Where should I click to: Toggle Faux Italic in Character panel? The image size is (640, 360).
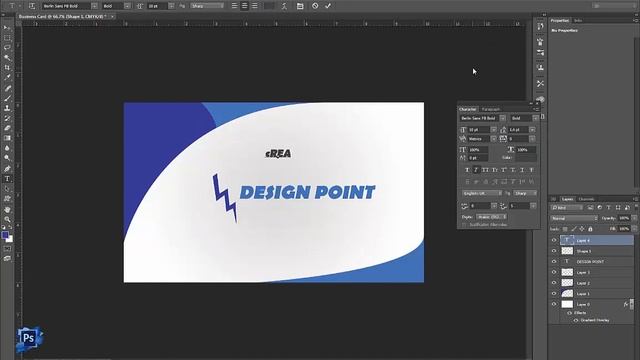pyautogui.click(x=476, y=170)
